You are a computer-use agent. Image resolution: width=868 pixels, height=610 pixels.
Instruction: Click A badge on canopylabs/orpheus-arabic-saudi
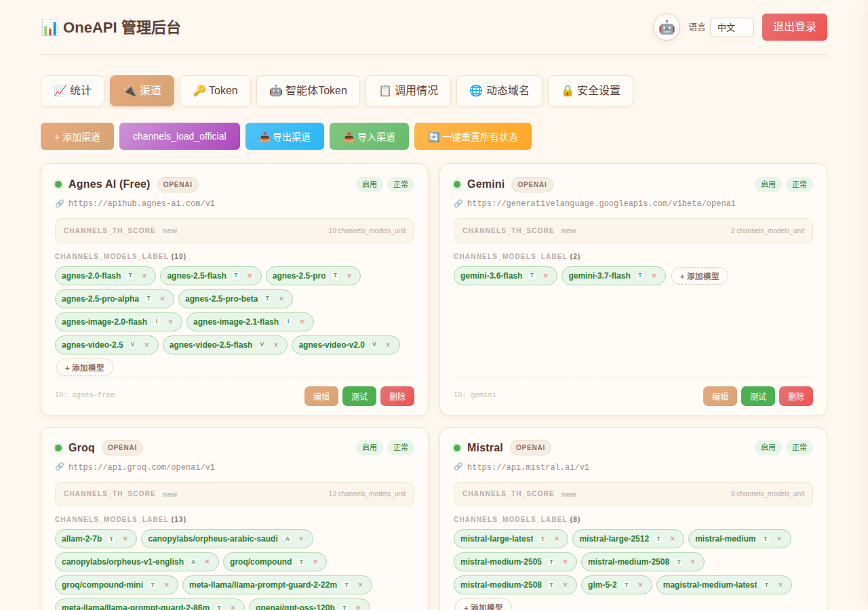[x=288, y=539]
